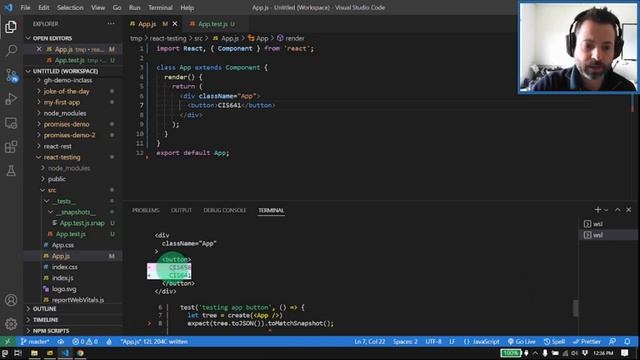Viewport: 640px width, 360px height.
Task: Expand the Timeline section
Action: click(x=73, y=320)
